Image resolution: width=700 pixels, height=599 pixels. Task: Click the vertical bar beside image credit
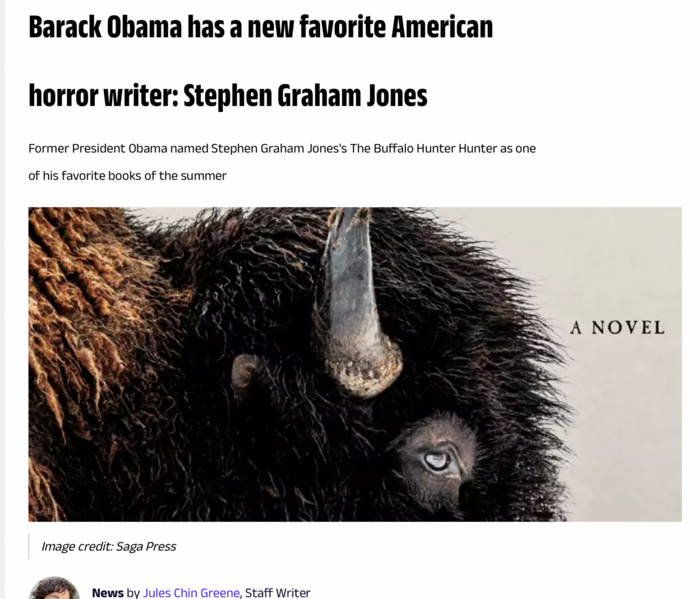pos(29,546)
